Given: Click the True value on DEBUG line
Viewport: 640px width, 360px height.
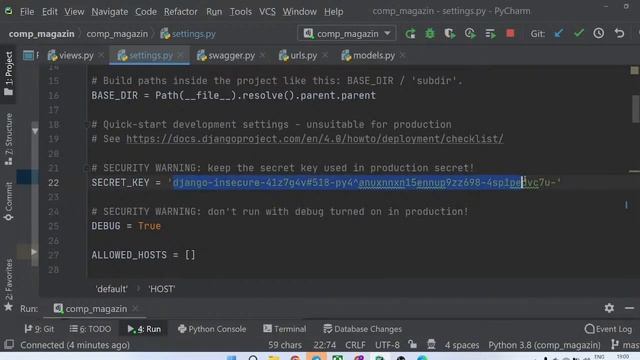Looking at the screenshot, I should pyautogui.click(x=149, y=226).
